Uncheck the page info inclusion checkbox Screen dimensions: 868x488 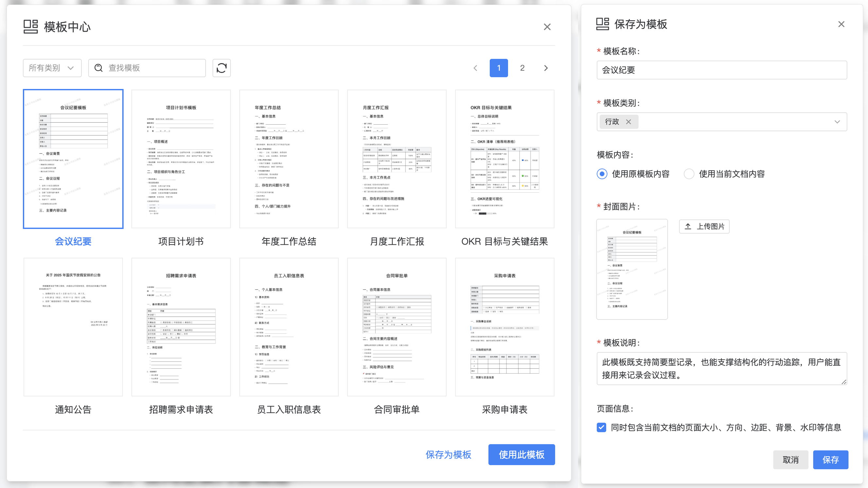[x=602, y=427]
